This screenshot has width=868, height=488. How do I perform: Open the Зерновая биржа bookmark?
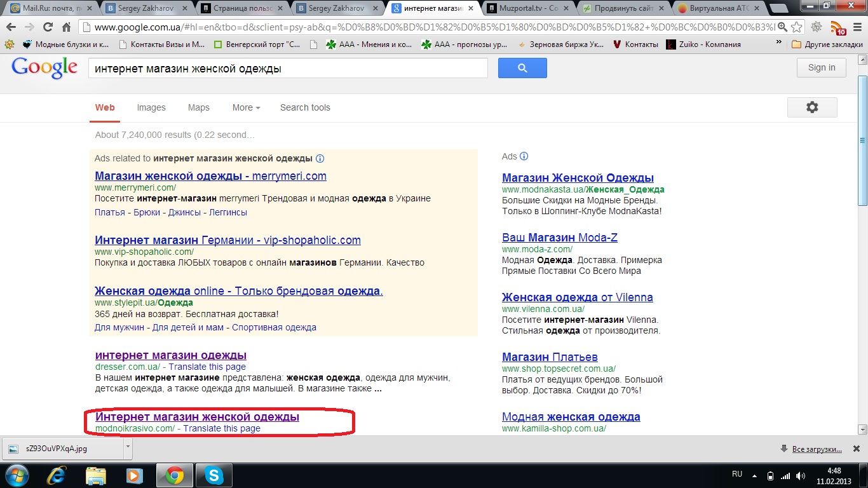click(560, 44)
